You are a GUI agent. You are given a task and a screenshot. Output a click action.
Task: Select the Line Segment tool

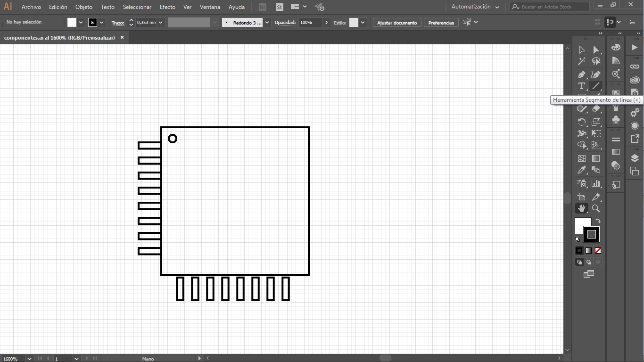click(x=596, y=86)
